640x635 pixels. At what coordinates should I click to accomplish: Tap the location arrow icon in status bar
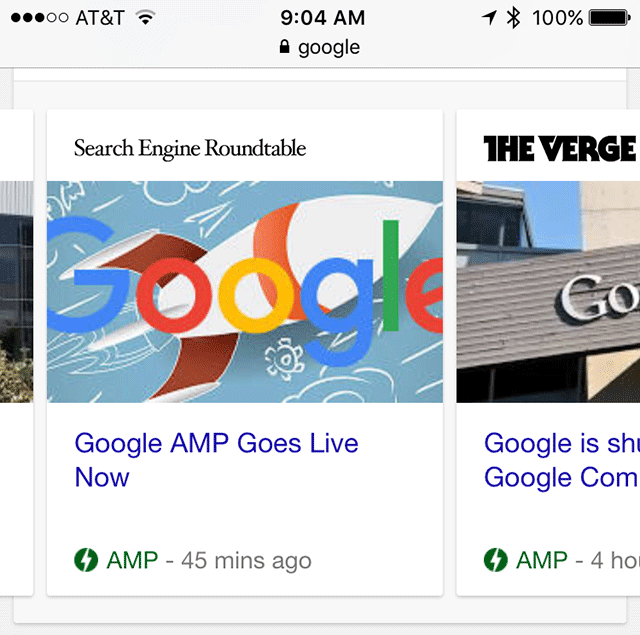click(x=489, y=18)
